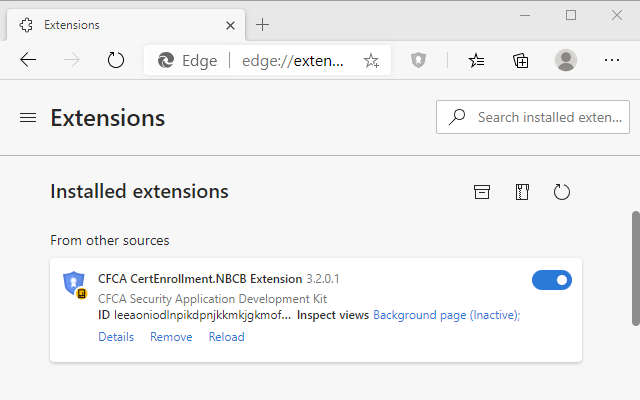The height and width of the screenshot is (400, 640).
Task: Open the Favorites list icon
Action: coord(477,60)
